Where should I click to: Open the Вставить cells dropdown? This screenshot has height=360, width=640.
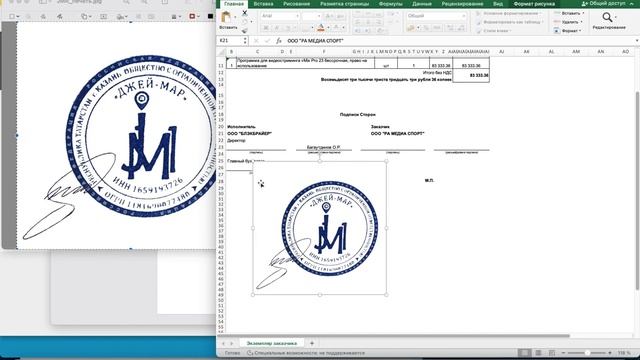pos(569,13)
